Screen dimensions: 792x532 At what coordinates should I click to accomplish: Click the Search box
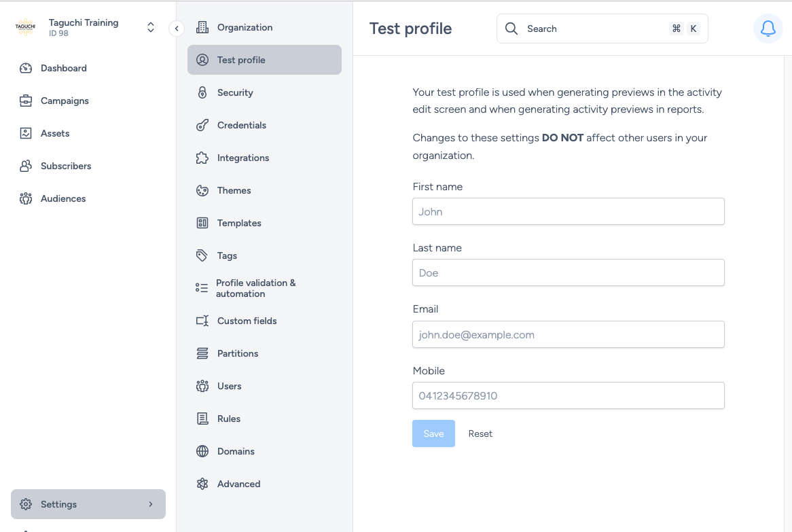[x=602, y=29]
